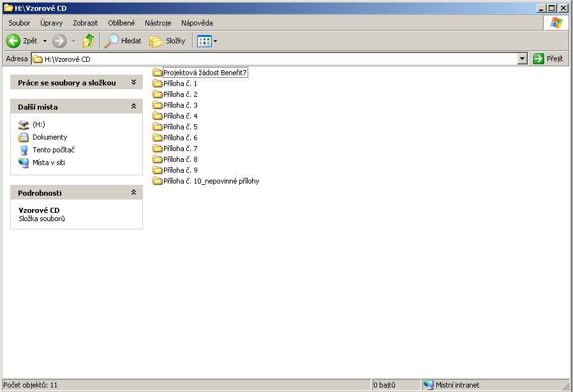Collapse the Další místa panel
Image resolution: width=573 pixels, height=392 pixels.
pos(133,106)
